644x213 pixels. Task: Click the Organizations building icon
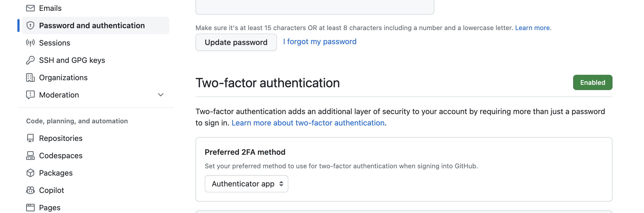30,78
